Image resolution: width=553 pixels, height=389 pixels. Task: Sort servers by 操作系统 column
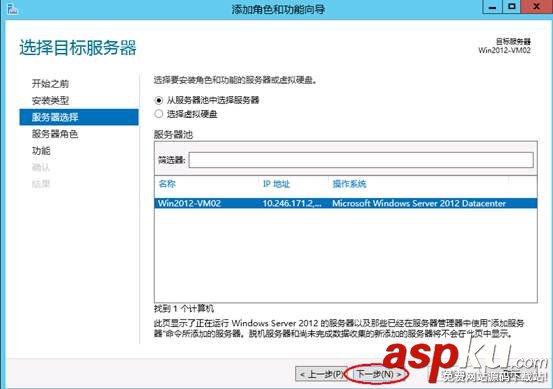(350, 184)
